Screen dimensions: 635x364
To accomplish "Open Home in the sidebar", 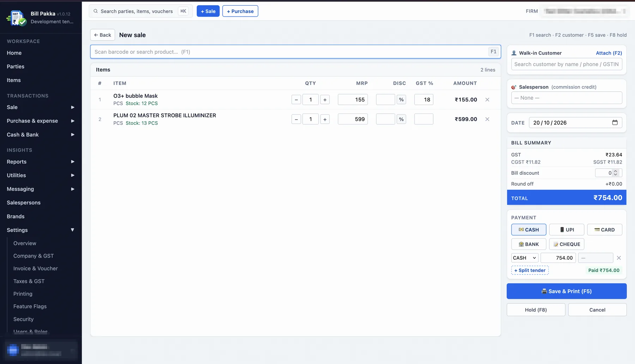I will click(14, 53).
